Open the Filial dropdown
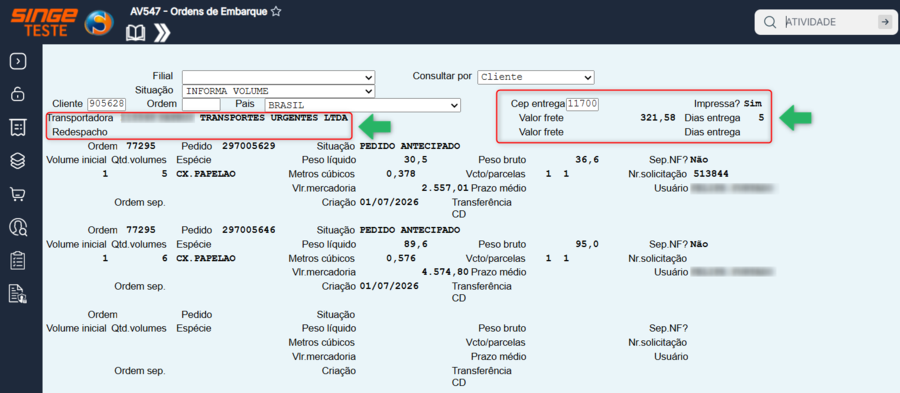Image resolution: width=900 pixels, height=393 pixels. 278,77
